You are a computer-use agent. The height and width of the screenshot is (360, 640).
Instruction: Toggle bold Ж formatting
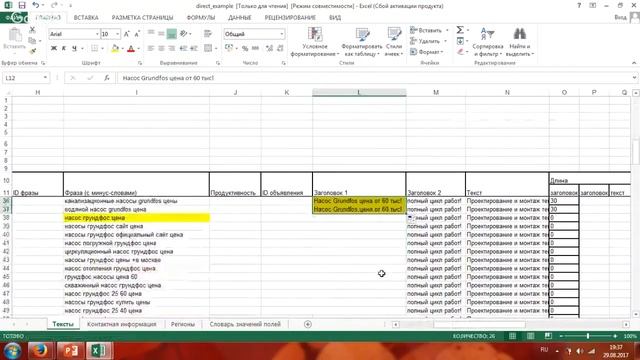click(53, 49)
